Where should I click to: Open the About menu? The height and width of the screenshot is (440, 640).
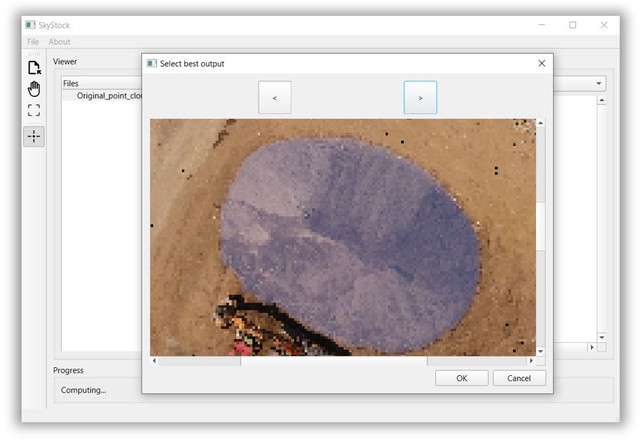pos(60,42)
